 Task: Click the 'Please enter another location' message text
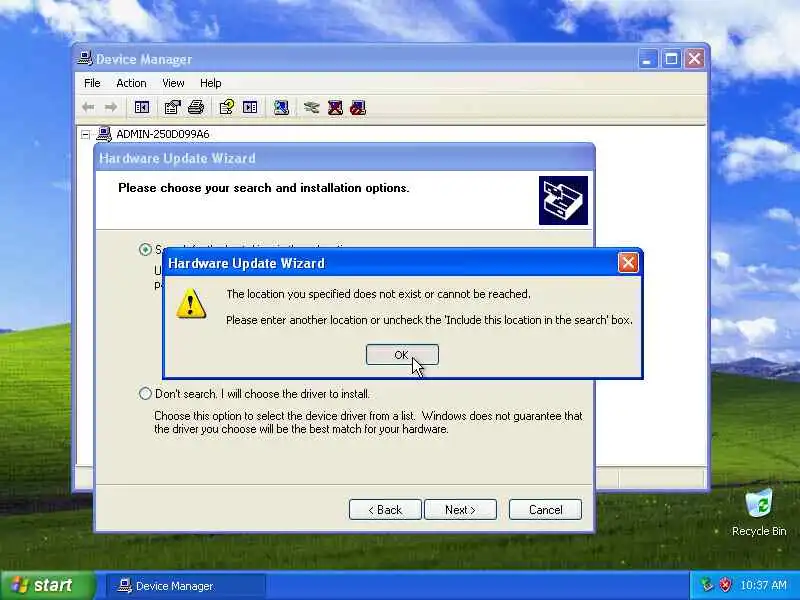[x=429, y=320]
